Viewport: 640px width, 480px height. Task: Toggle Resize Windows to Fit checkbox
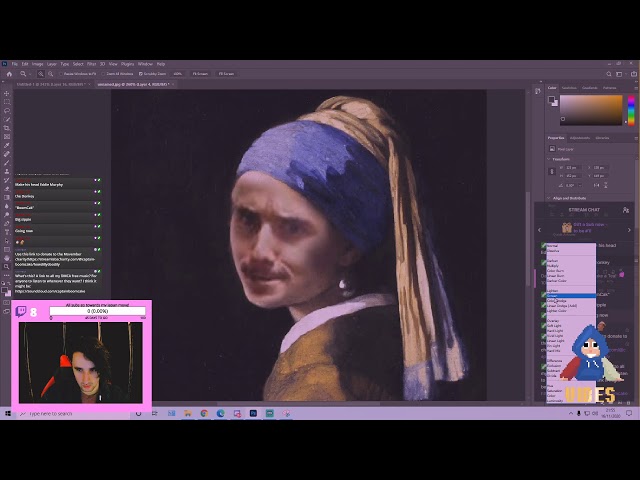61,74
